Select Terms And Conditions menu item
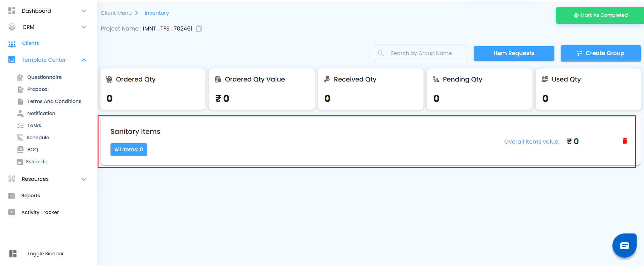644x266 pixels. click(x=54, y=101)
